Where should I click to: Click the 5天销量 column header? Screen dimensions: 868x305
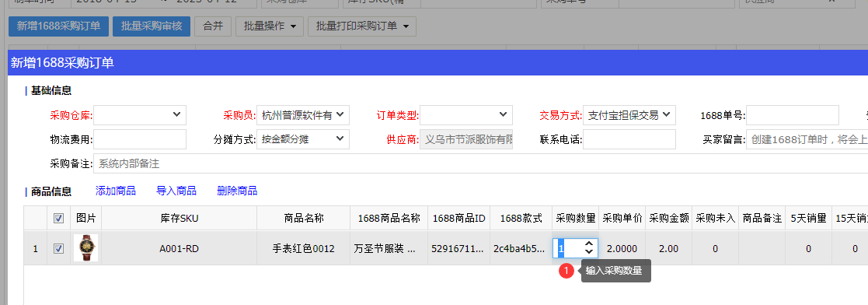(x=808, y=219)
